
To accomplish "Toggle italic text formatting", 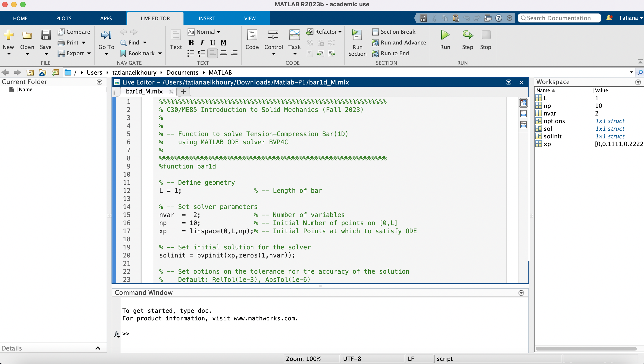I will click(x=202, y=43).
